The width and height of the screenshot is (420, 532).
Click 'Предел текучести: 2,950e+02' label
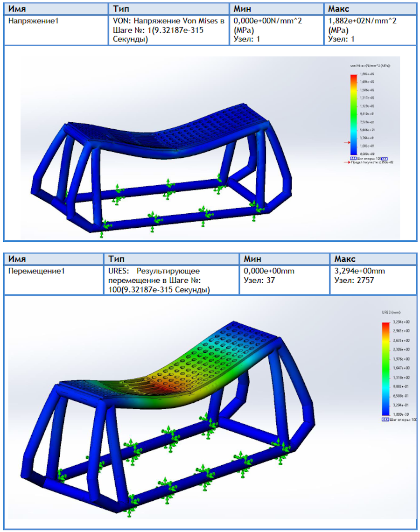click(372, 162)
